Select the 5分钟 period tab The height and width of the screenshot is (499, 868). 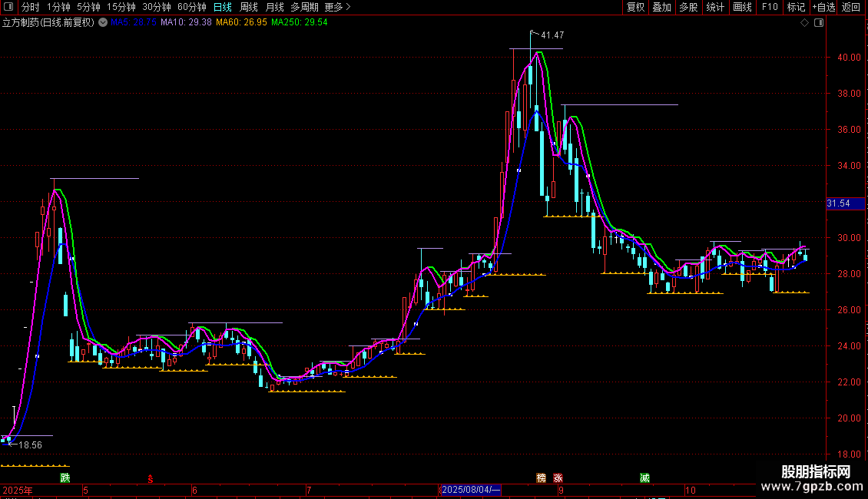(x=88, y=7)
